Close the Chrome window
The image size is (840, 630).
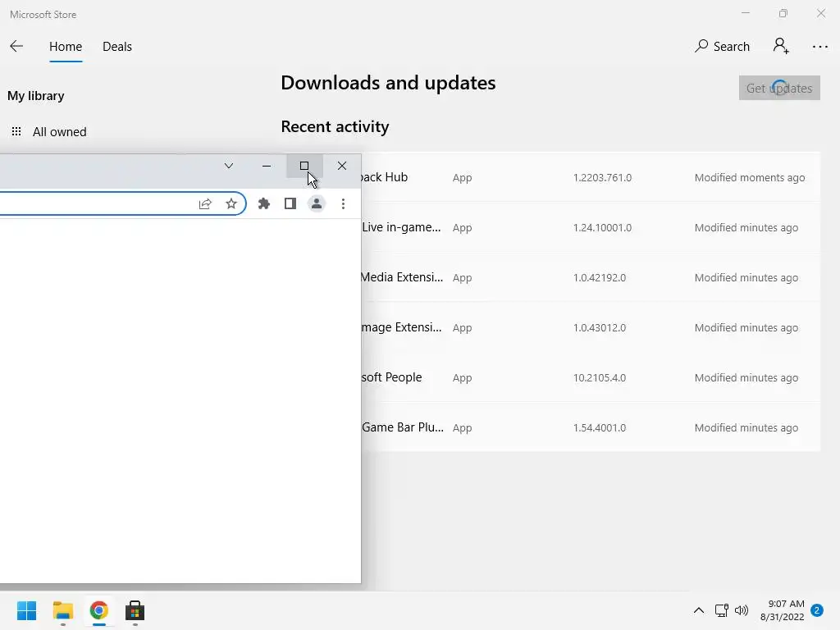click(342, 166)
